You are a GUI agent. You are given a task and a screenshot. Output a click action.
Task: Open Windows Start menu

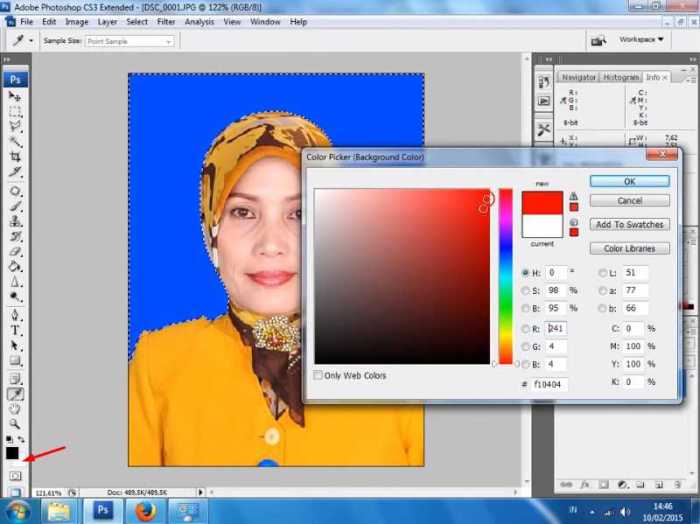tap(18, 512)
